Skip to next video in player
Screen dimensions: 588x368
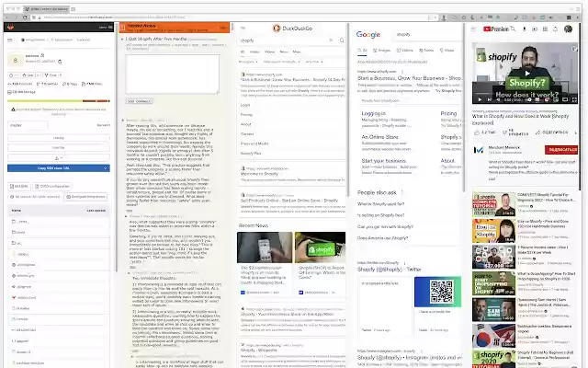489,100
